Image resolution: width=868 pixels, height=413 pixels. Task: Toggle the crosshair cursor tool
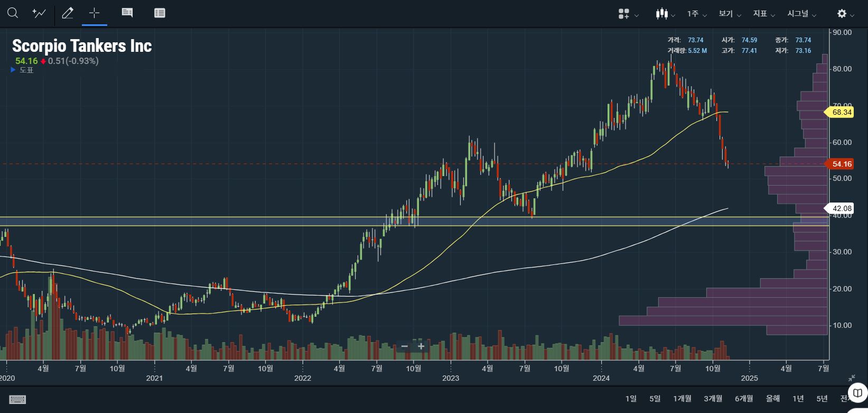pyautogui.click(x=95, y=13)
